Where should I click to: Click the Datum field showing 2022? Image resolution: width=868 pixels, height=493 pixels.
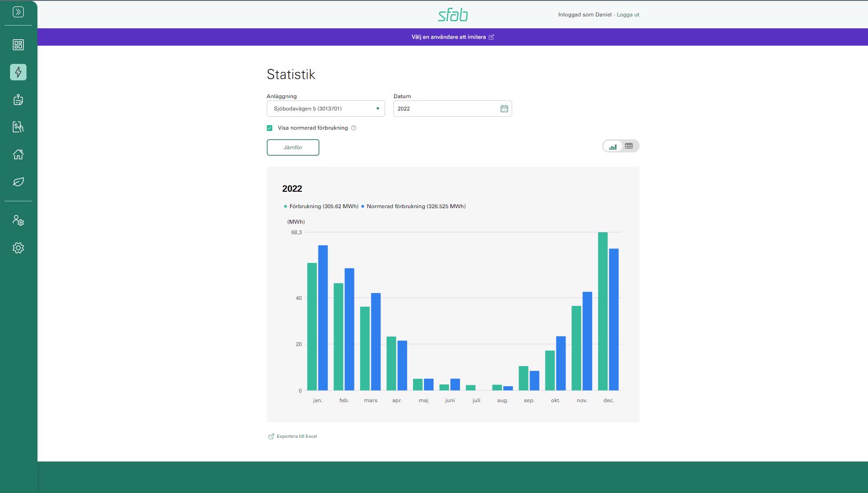point(452,109)
